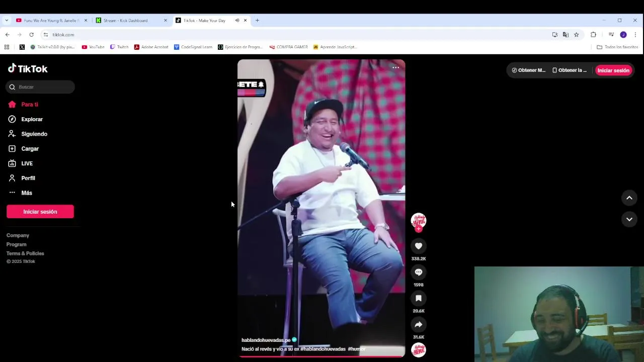Seek using the red video progress bar

(x=321, y=356)
